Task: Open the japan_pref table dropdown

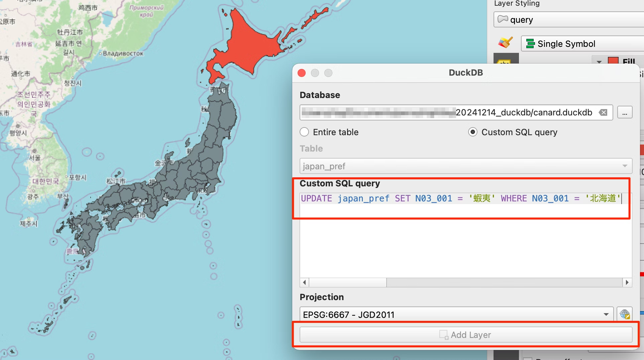Action: tap(466, 166)
